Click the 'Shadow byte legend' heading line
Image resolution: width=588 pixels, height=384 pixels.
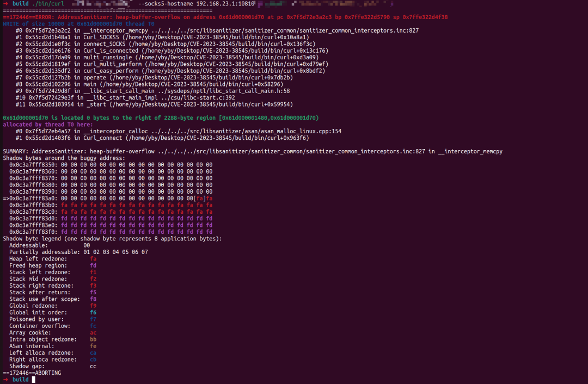click(x=112, y=239)
